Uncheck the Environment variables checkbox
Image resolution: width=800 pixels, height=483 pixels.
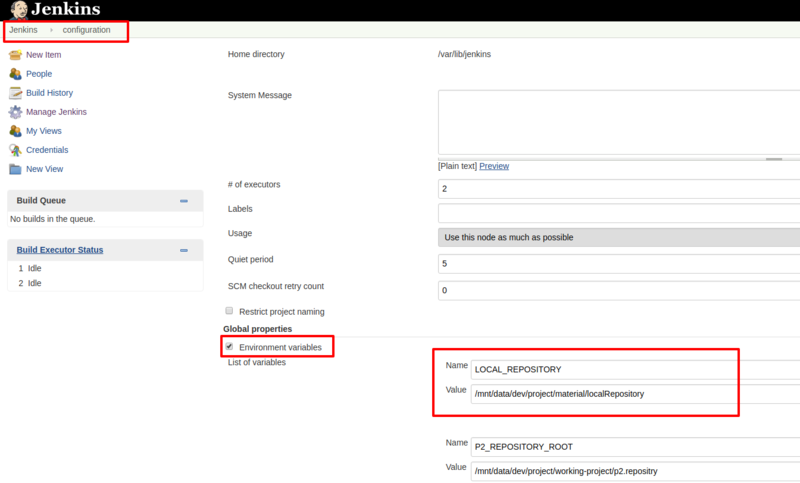coord(230,347)
